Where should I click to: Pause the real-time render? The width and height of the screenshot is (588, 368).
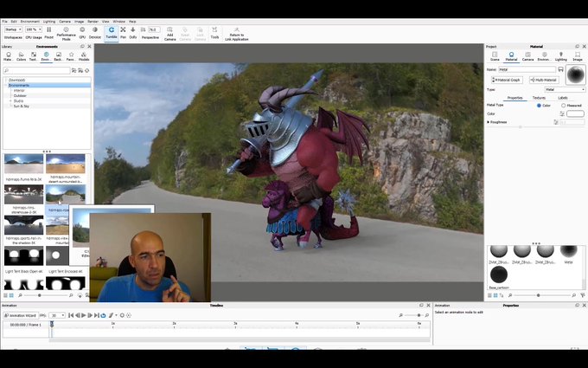(48, 33)
